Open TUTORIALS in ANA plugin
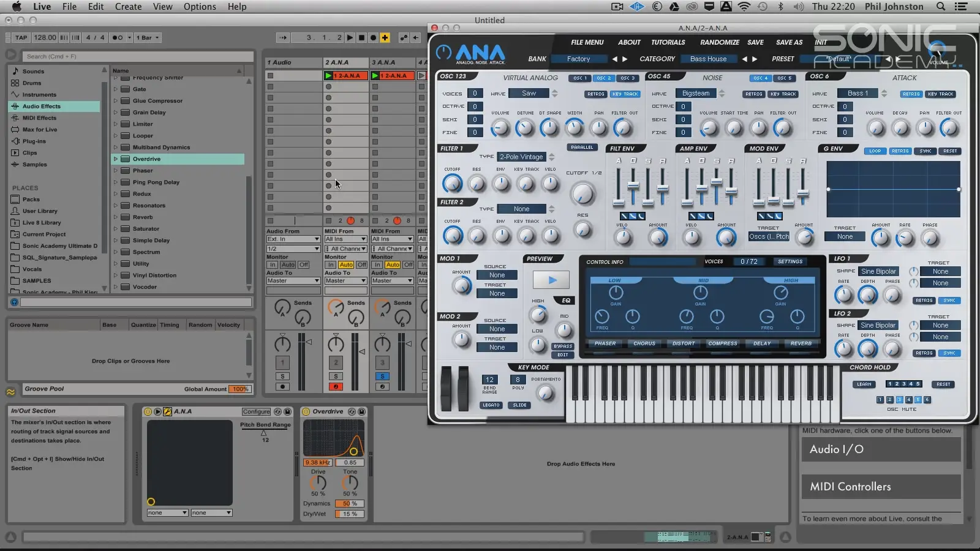 pyautogui.click(x=668, y=42)
